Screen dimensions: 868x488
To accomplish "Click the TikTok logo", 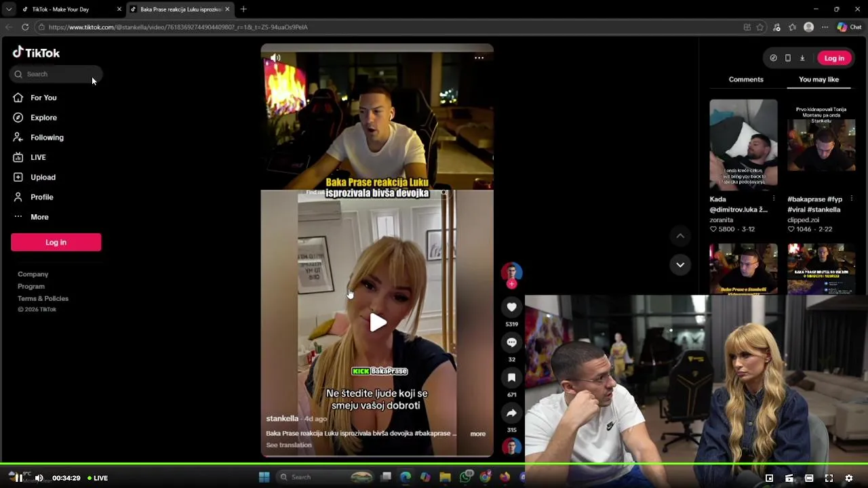I will point(36,53).
